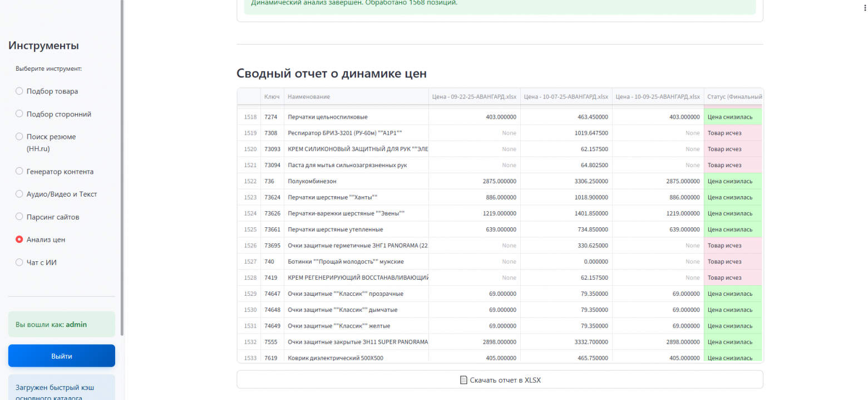Select the "Подбор сторонний" tool
This screenshot has height=400, width=868.
(x=19, y=114)
